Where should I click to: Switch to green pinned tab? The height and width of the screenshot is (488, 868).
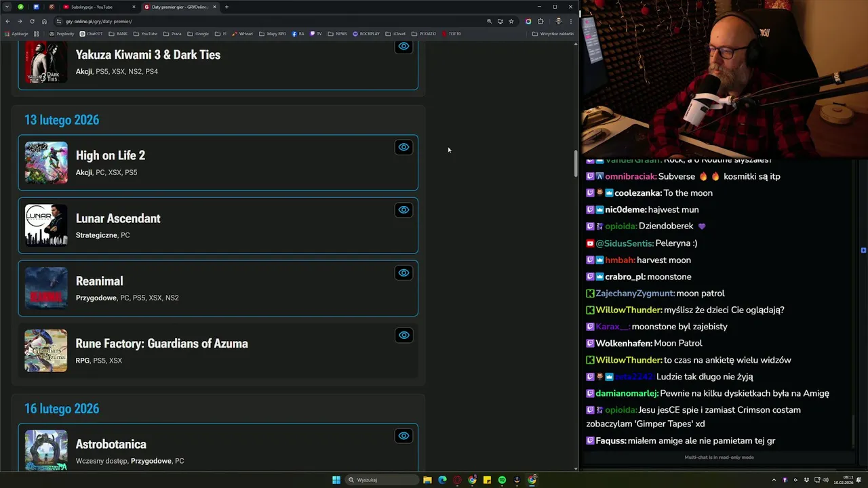(20, 7)
